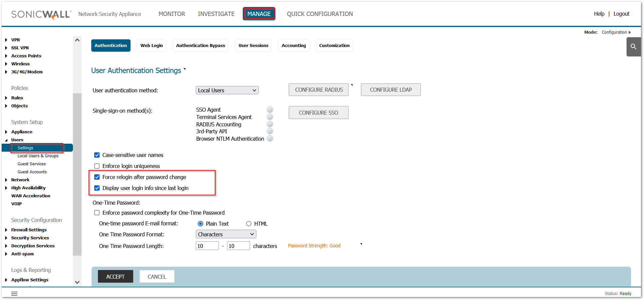Open the hamburger menu icon at bottom

14,294
